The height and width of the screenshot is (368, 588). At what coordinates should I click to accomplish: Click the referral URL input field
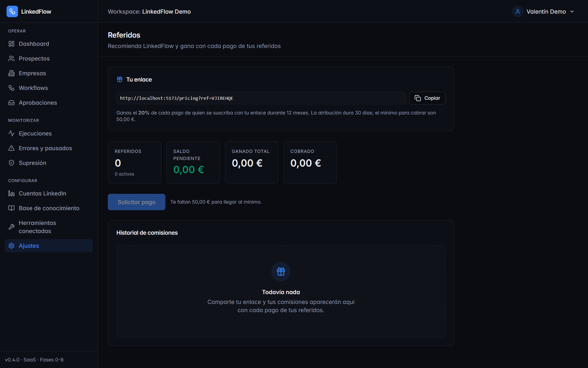261,98
